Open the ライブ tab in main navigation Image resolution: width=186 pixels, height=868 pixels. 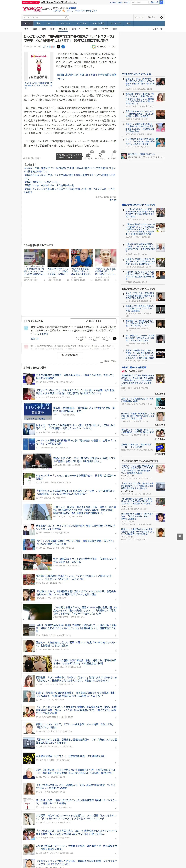(49, 24)
